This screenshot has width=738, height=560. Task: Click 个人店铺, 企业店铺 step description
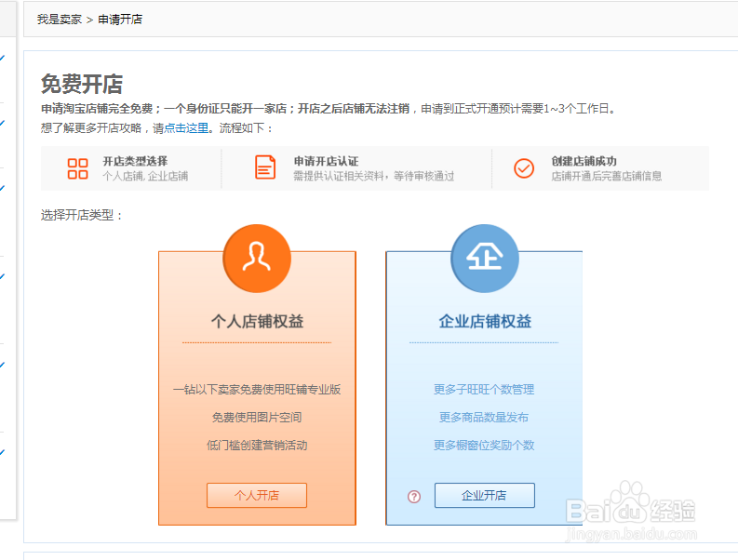pyautogui.click(x=145, y=176)
